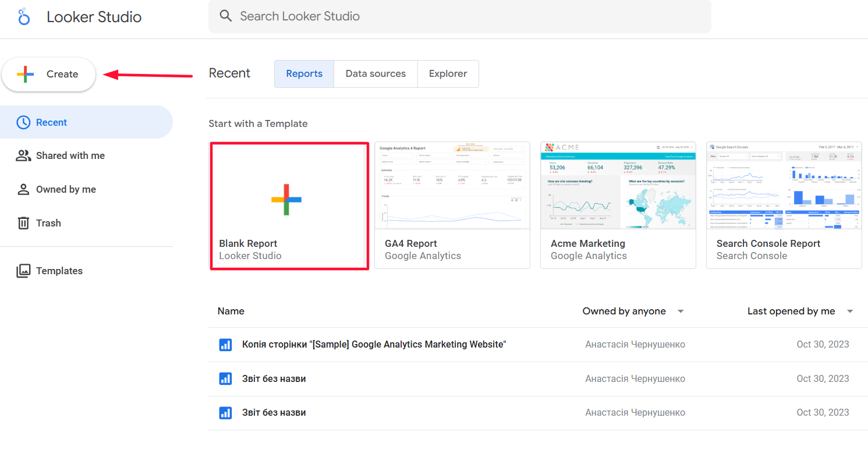Select the search magnifier icon

click(226, 16)
